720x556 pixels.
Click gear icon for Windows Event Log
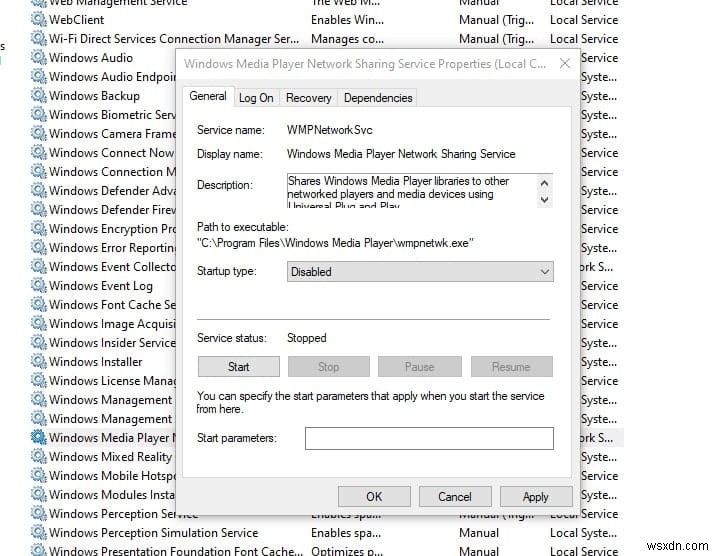point(39,286)
